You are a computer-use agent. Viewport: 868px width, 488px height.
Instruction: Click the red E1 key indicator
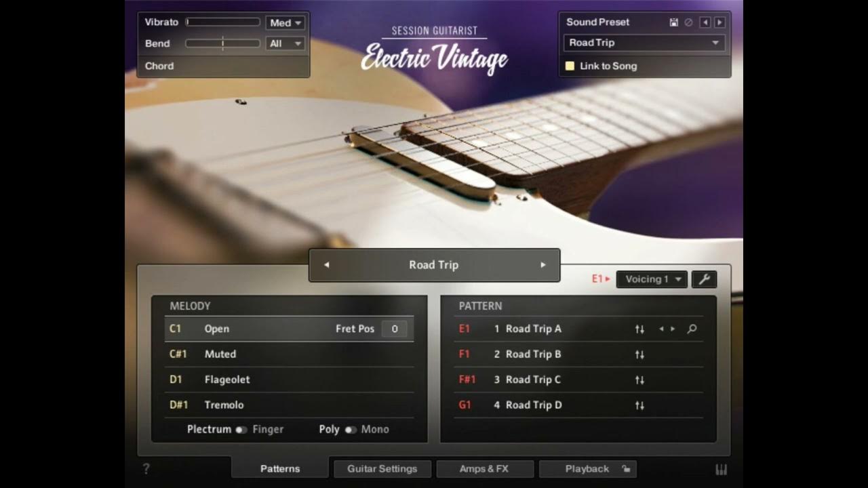coord(601,279)
